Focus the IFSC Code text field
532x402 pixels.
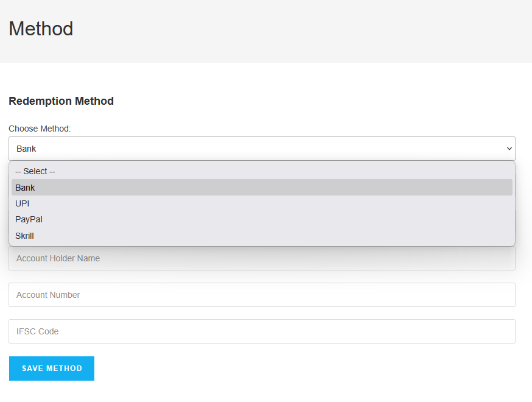click(x=262, y=331)
